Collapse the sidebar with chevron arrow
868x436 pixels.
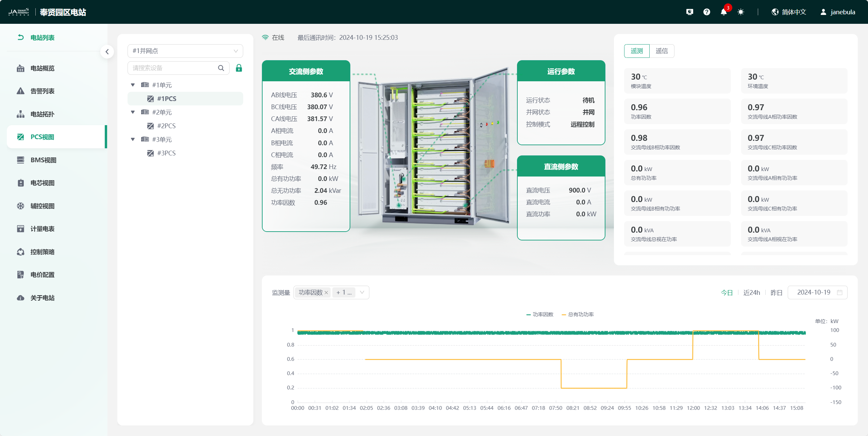click(x=107, y=52)
